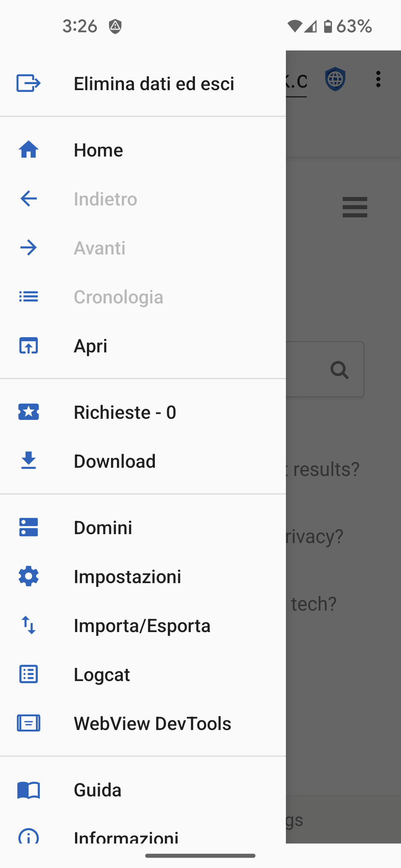Tap the Impostazioni gear icon
This screenshot has width=401, height=868.
pos(29,576)
